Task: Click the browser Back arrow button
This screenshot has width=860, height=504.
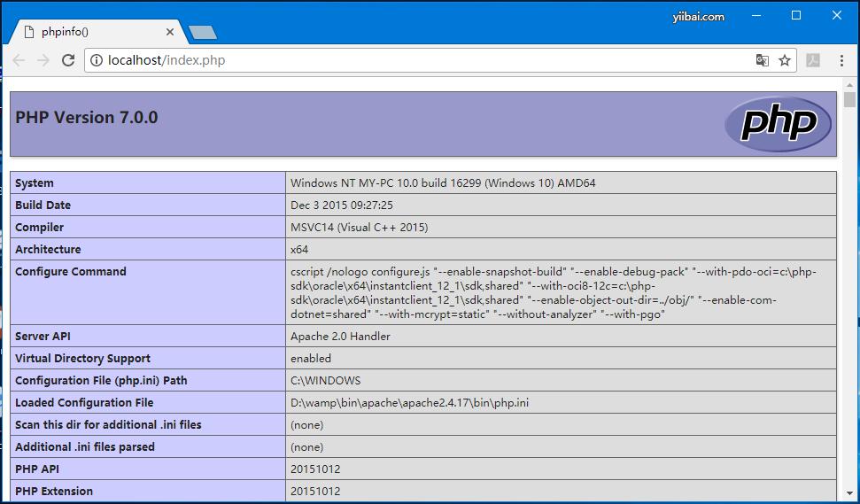Action: pyautogui.click(x=19, y=60)
